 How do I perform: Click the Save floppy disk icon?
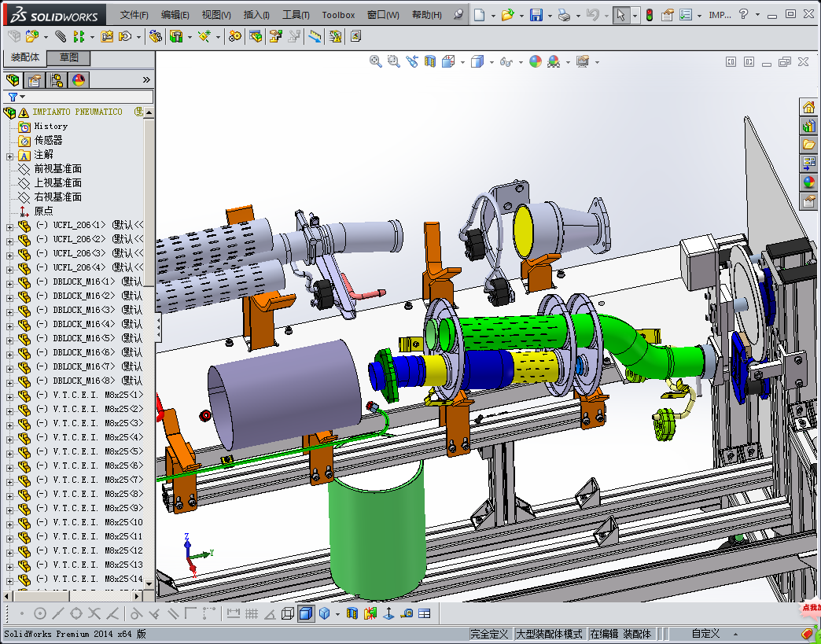pos(536,15)
